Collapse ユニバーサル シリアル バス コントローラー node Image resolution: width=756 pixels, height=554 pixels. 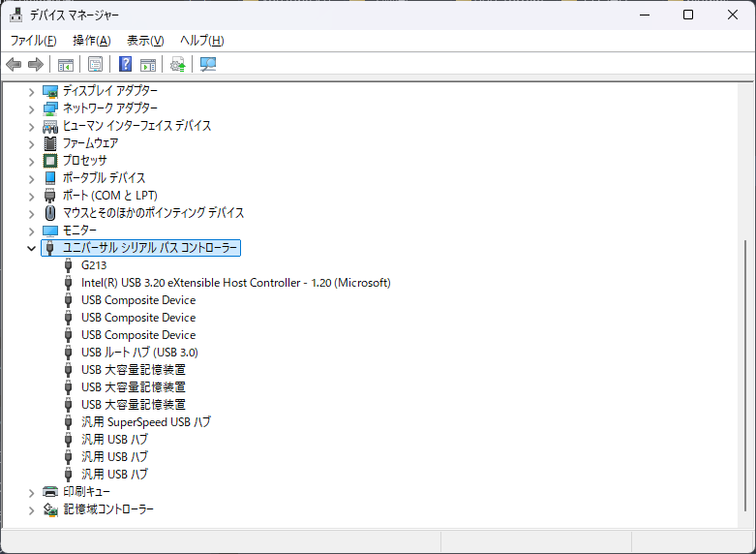tap(31, 248)
